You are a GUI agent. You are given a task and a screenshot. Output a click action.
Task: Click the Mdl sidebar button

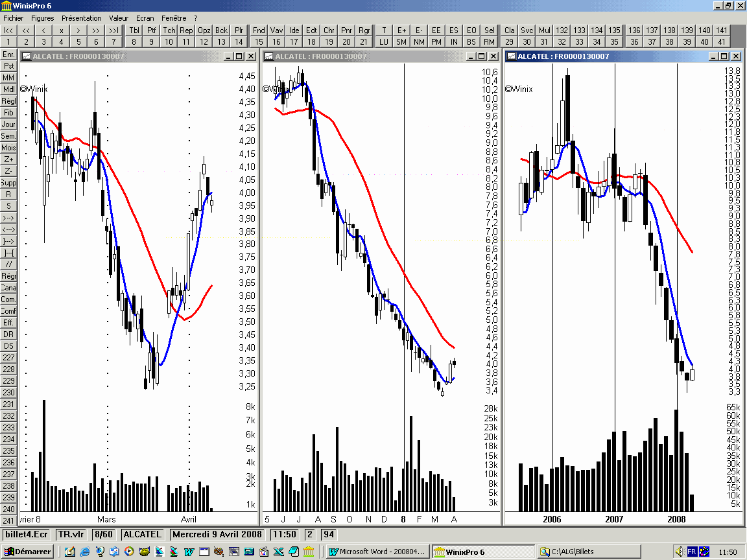pyautogui.click(x=8, y=89)
